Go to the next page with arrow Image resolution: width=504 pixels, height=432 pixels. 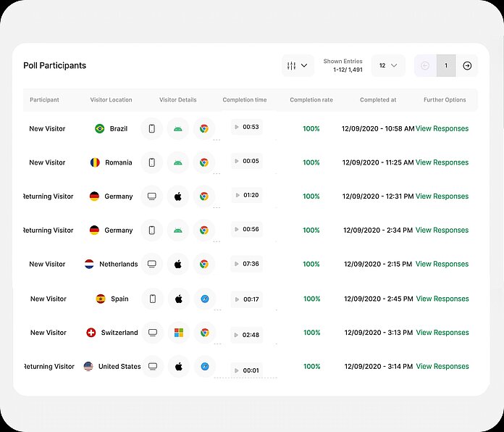click(467, 65)
